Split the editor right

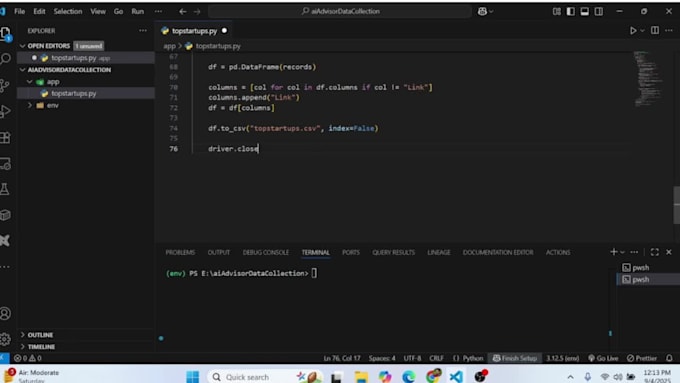point(655,30)
